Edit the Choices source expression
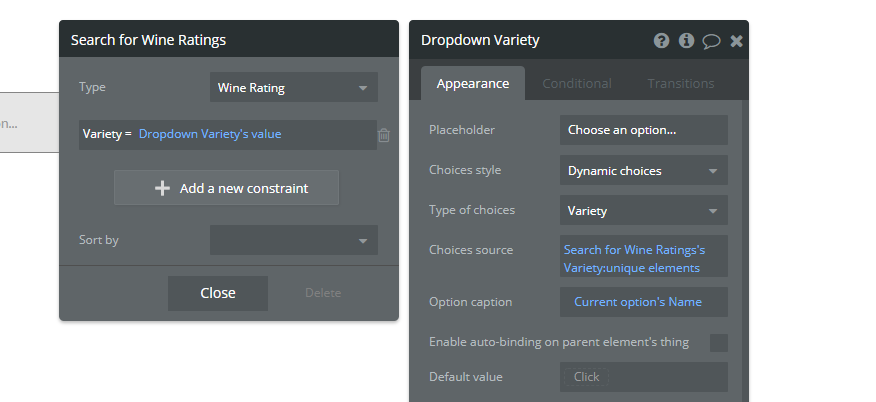This screenshot has height=402, width=876. (x=643, y=258)
